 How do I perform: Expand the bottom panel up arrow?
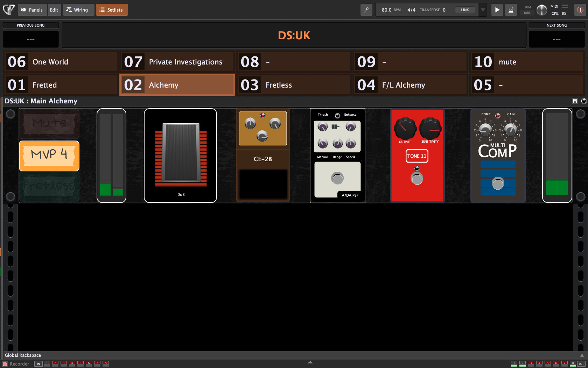310,362
